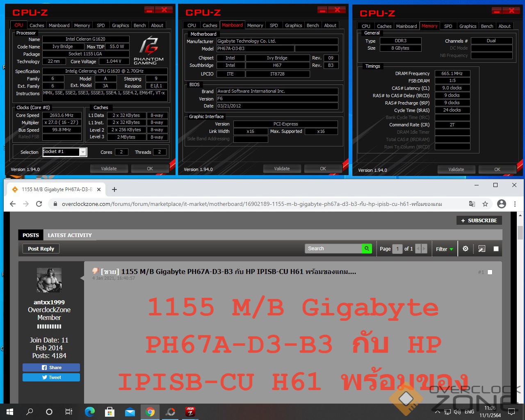Image resolution: width=525 pixels, height=420 pixels.
Task: Launch Microsoft Edge from the taskbar
Action: (89, 412)
